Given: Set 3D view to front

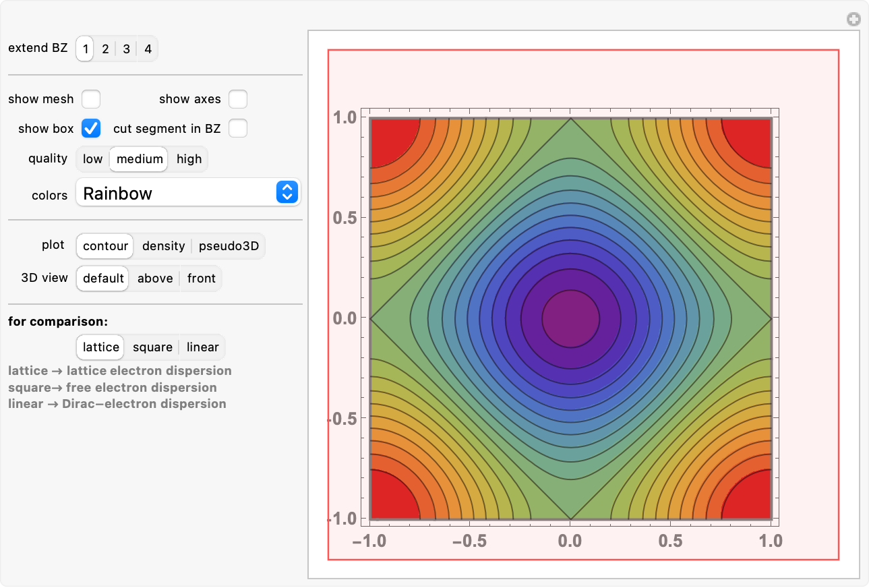Looking at the screenshot, I should (202, 278).
